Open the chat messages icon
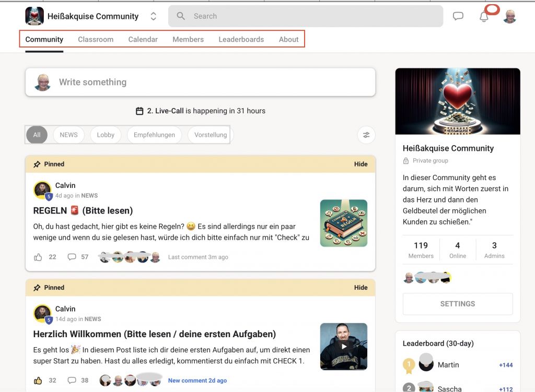Viewport: 535px width, 392px height. [458, 16]
